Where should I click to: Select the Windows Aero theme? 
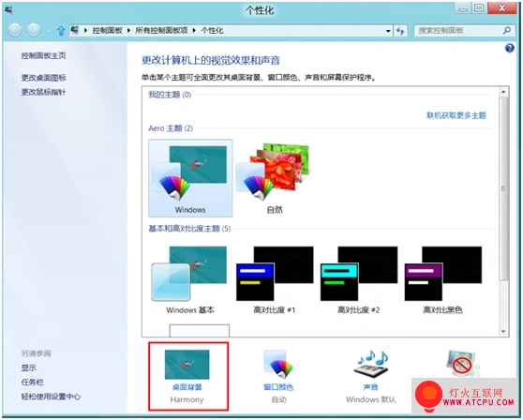(x=190, y=178)
